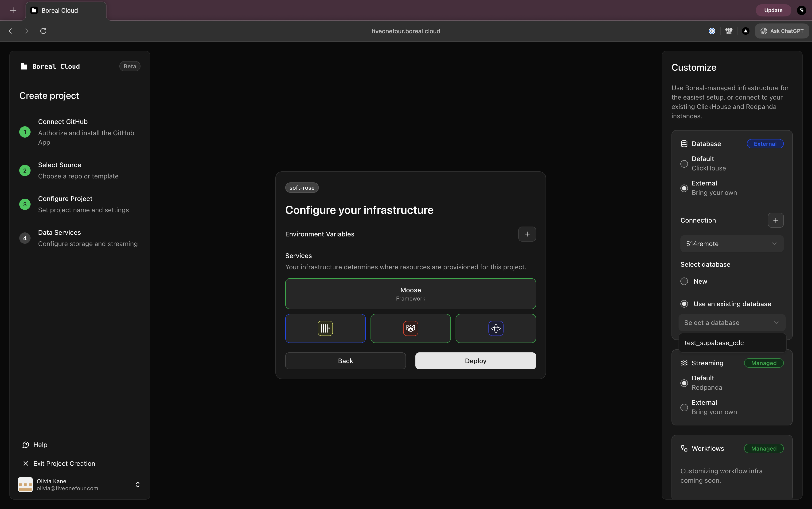
Task: Click Exit Project Creation link
Action: tap(64, 463)
